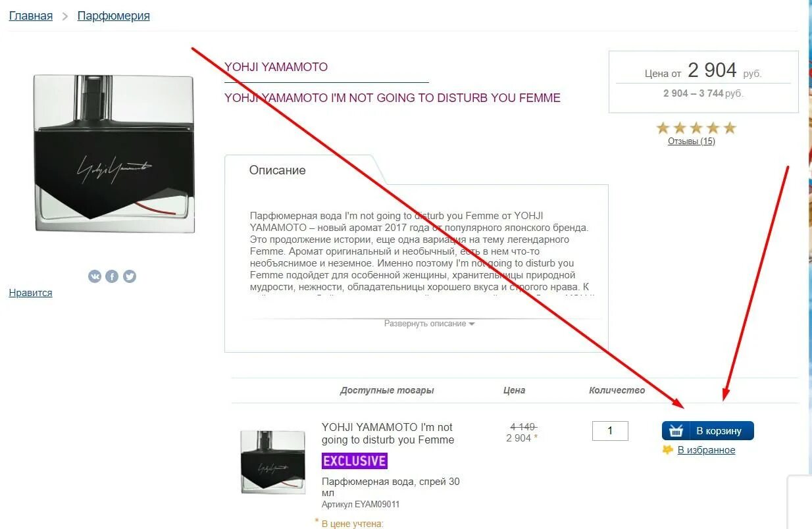812x529 pixels.
Task: Click the dropdown arrow beside Развернуть описание
Action: 471,324
